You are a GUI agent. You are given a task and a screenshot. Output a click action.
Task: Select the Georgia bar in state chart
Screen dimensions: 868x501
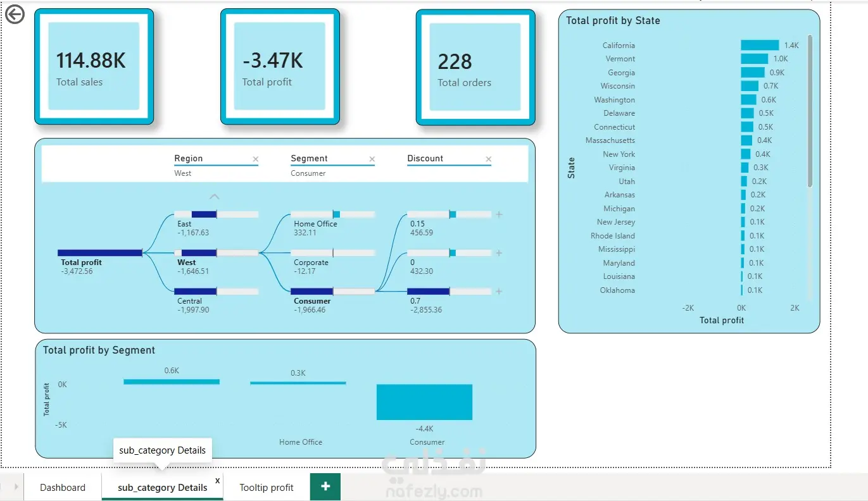coord(753,73)
